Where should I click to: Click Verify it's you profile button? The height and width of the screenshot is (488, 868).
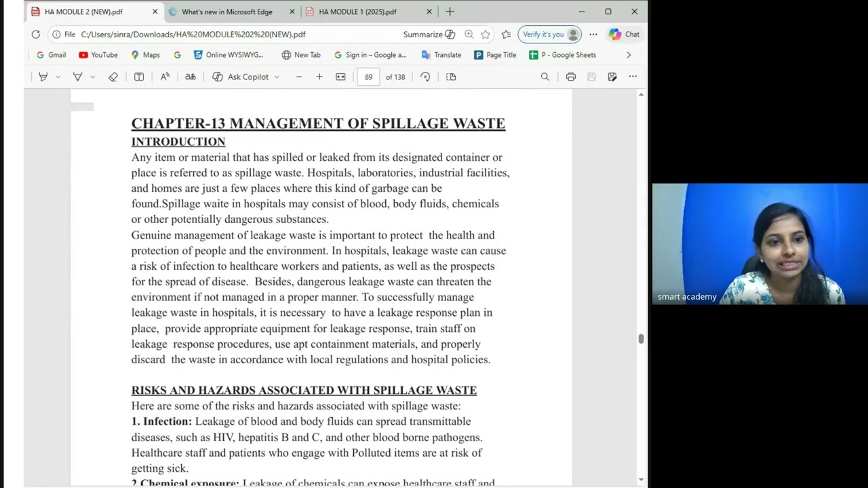[550, 34]
